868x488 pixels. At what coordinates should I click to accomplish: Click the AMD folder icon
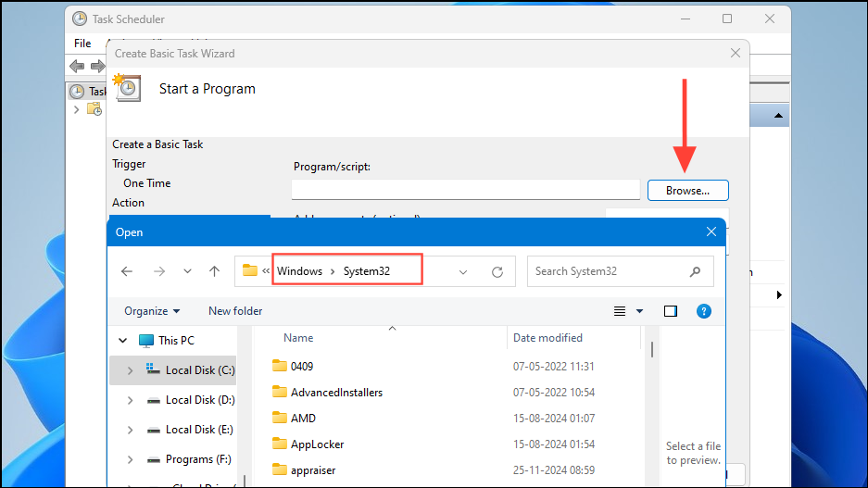click(x=280, y=418)
